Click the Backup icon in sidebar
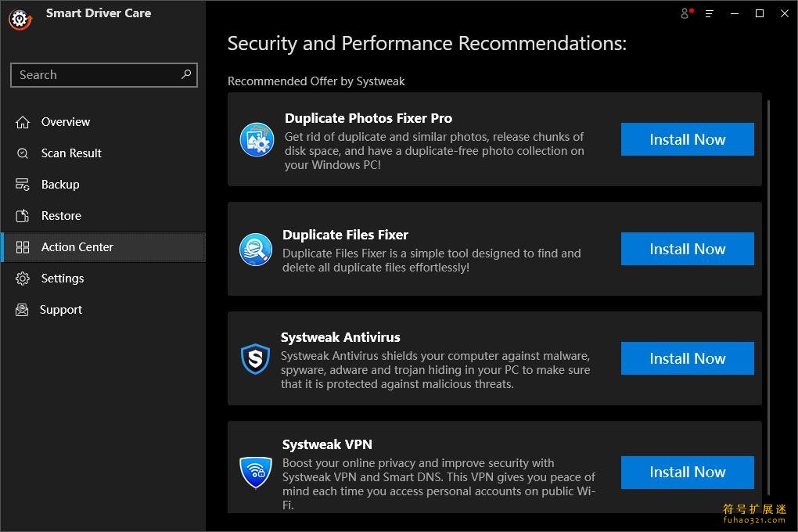Screen dimensions: 798x532 click(23, 185)
